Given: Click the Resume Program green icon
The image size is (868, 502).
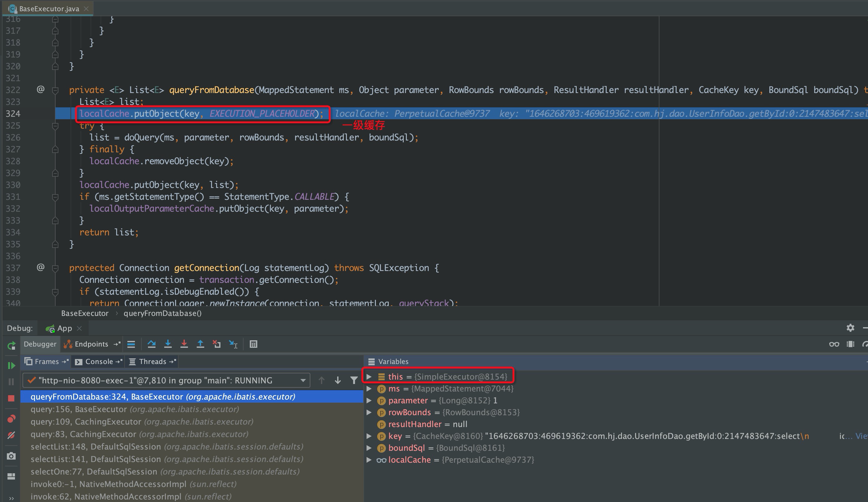Looking at the screenshot, I should [11, 365].
